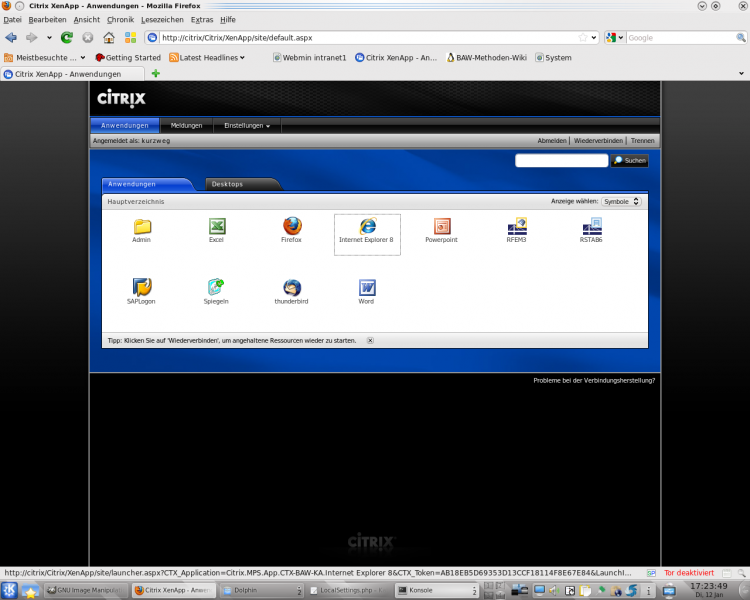Click the Stop loading icon
Image resolution: width=750 pixels, height=600 pixels.
(x=88, y=38)
